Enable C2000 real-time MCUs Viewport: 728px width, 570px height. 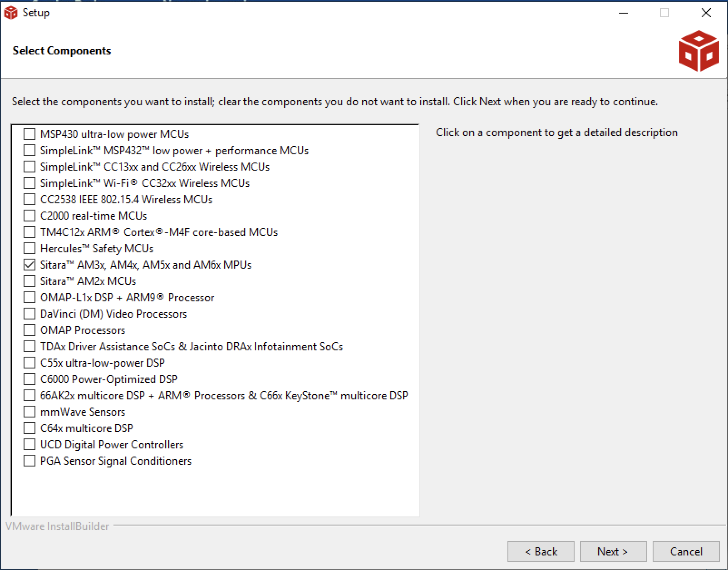point(29,216)
